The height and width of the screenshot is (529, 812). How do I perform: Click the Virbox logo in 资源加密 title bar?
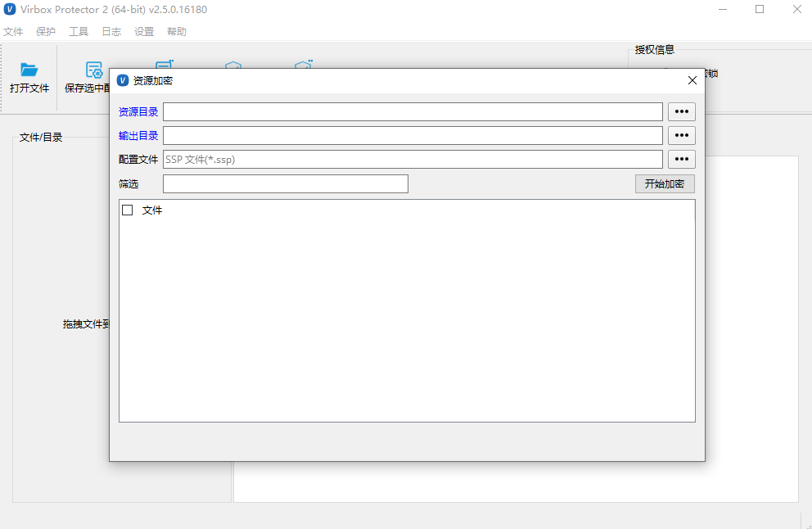tap(123, 80)
